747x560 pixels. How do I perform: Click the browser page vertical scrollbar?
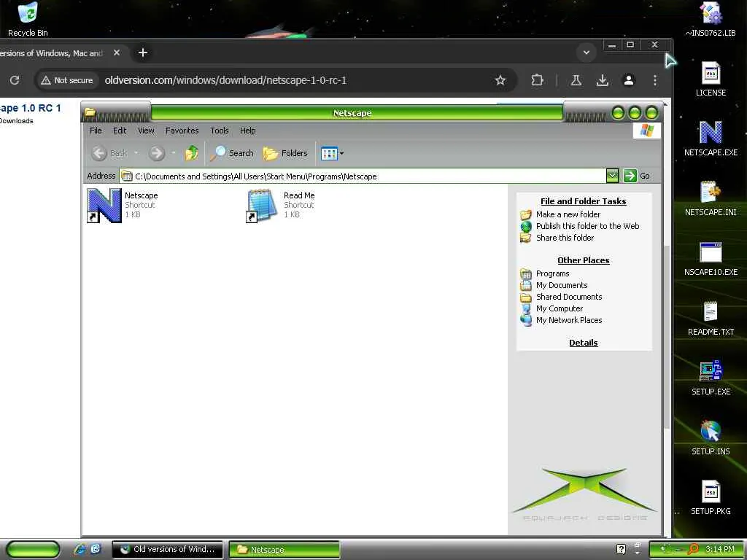coord(667,337)
